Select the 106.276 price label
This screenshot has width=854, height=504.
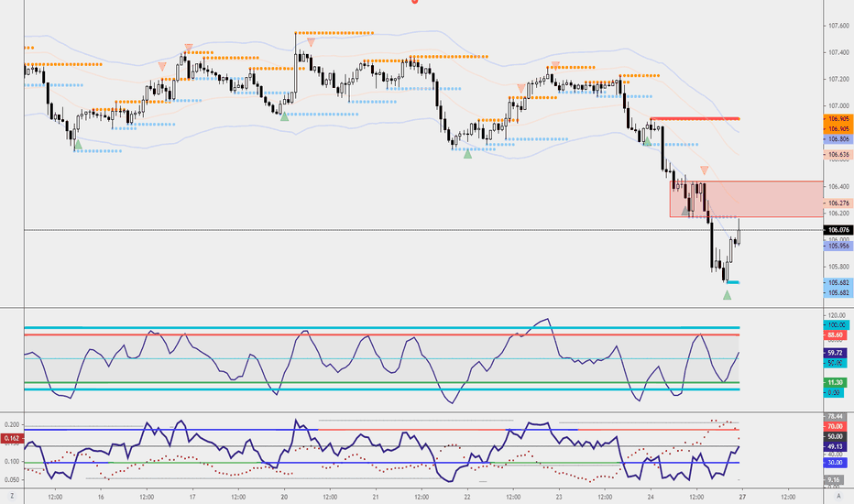click(838, 203)
